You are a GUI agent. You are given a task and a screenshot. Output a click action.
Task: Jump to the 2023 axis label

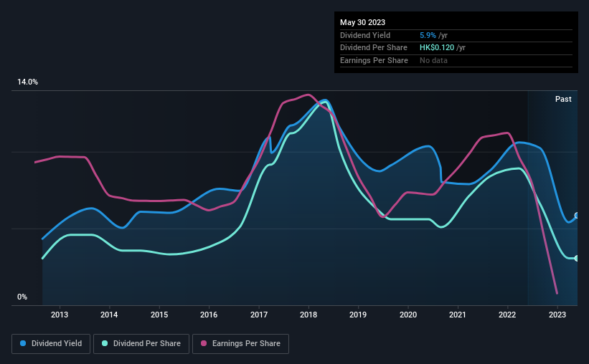tap(557, 315)
